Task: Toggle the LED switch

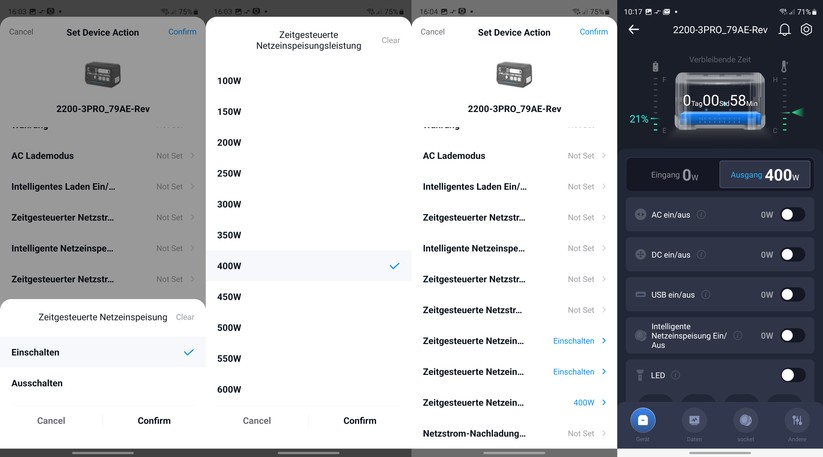Action: [792, 375]
